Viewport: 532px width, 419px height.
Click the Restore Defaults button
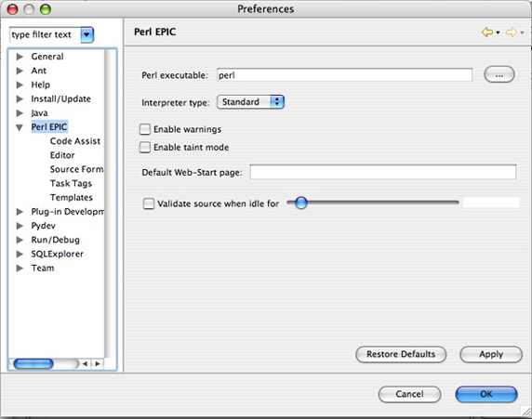(x=401, y=354)
